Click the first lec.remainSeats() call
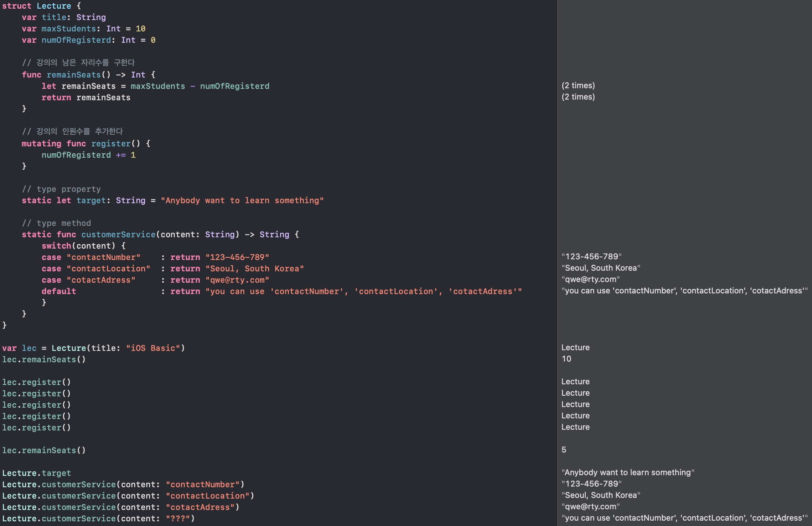This screenshot has height=526, width=812. 44,360
